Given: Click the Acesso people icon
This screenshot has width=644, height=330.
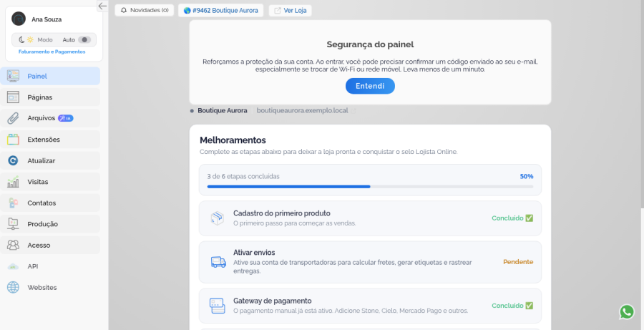Looking at the screenshot, I should [13, 246].
